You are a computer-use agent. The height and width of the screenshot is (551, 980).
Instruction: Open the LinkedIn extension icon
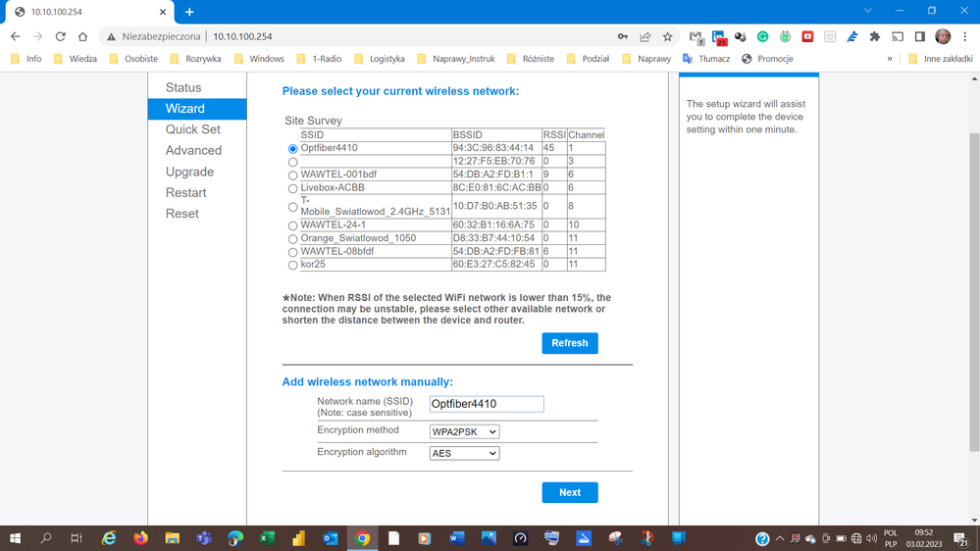[719, 36]
